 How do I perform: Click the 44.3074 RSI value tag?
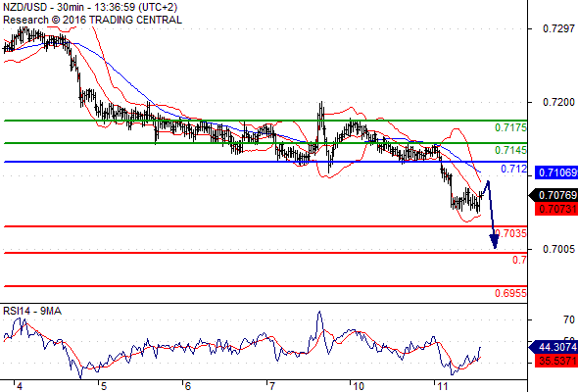[x=554, y=347]
